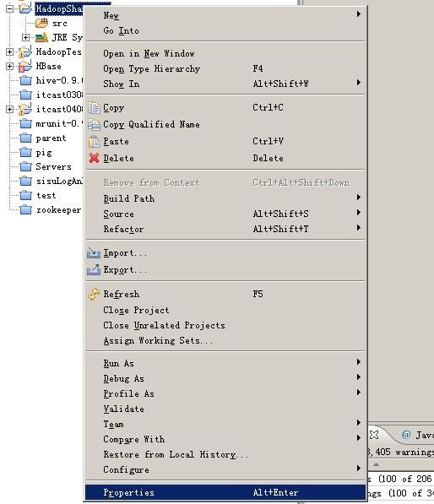The height and width of the screenshot is (504, 434).
Task: Click the red Delete X icon
Action: click(x=95, y=158)
